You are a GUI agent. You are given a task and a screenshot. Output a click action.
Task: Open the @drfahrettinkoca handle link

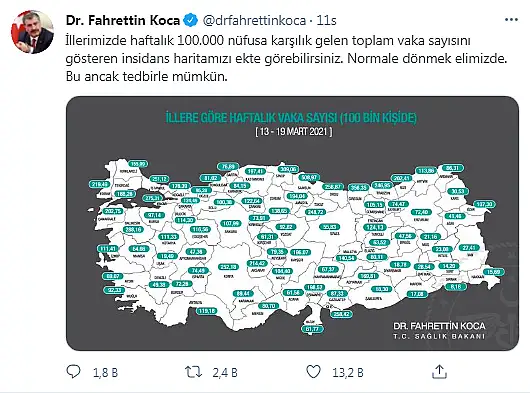(254, 21)
